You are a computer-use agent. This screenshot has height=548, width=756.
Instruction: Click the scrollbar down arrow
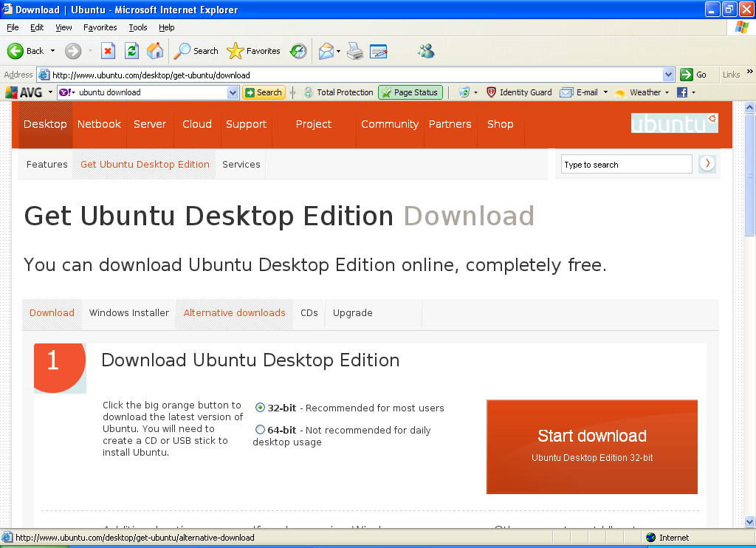(749, 521)
